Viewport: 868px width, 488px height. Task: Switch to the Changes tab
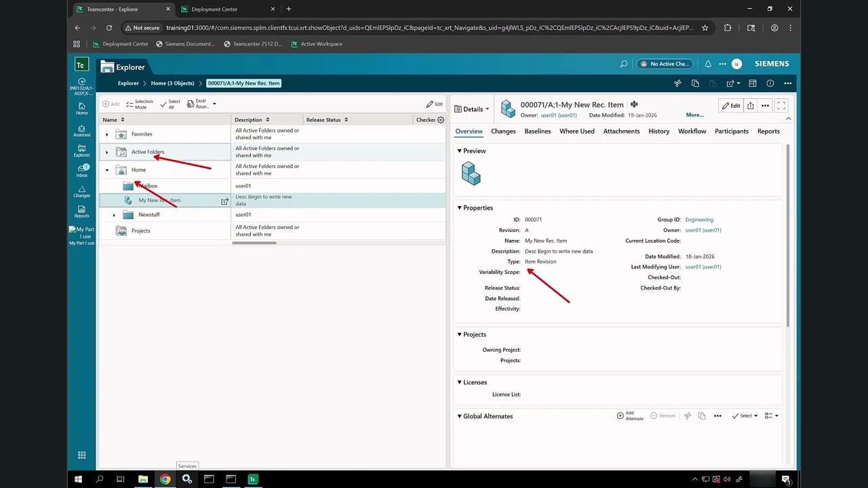point(503,131)
